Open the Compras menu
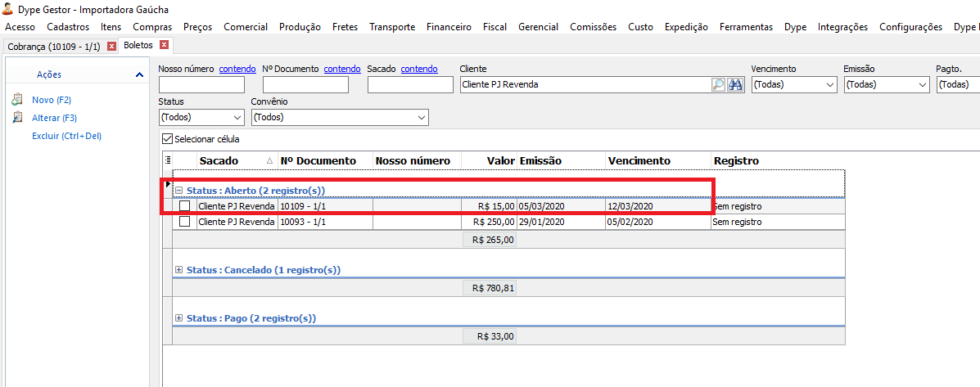The width and height of the screenshot is (980, 387). pyautogui.click(x=152, y=27)
